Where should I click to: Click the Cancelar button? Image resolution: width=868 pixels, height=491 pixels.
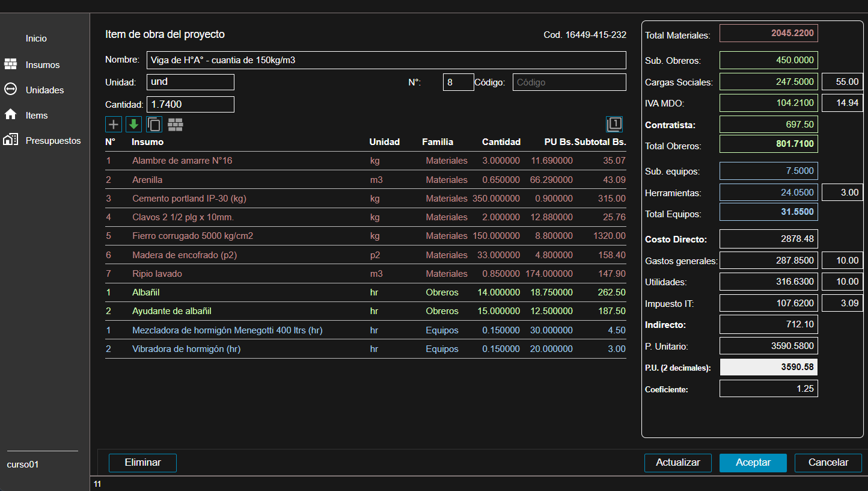828,463
